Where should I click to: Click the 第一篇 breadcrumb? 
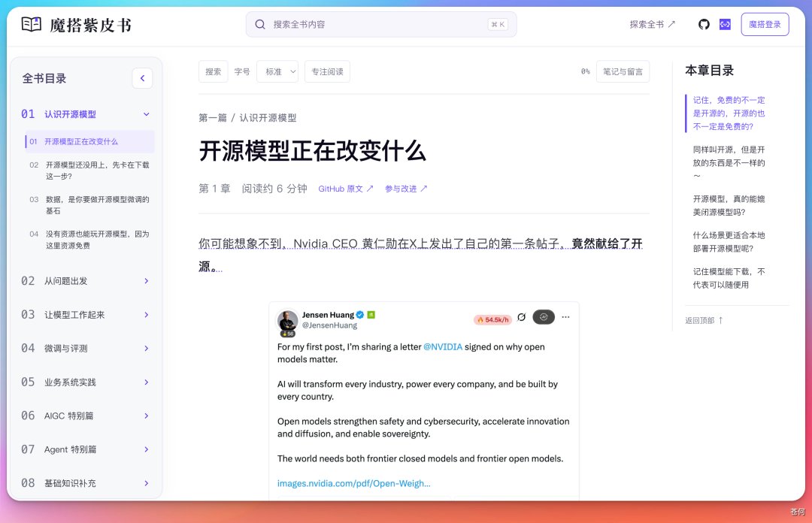[x=213, y=117]
